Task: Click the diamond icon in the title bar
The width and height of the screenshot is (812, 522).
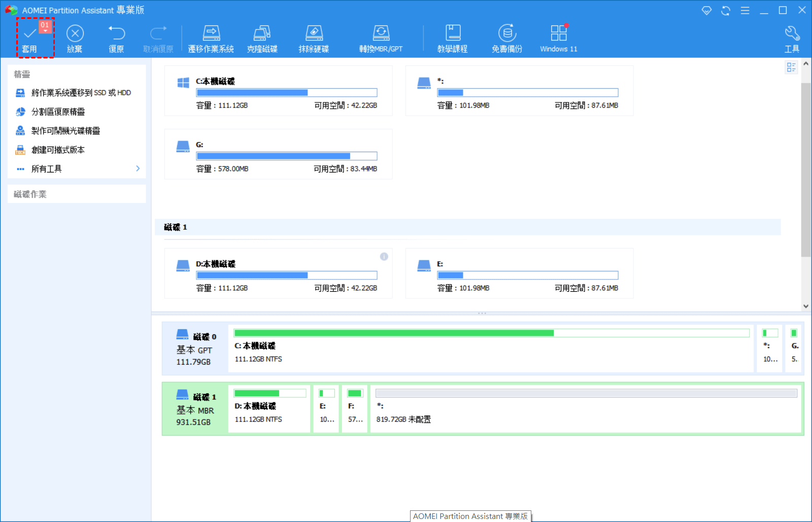Action: click(706, 11)
